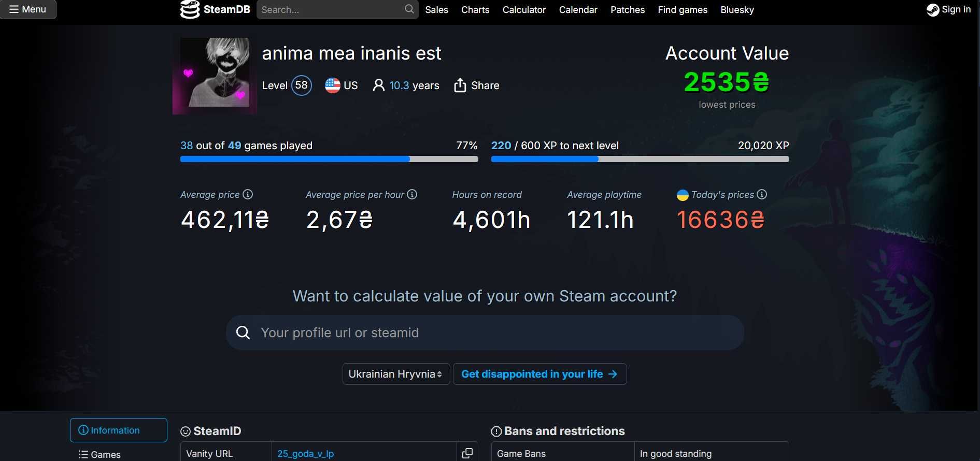Click the SteamDB logo

click(215, 9)
